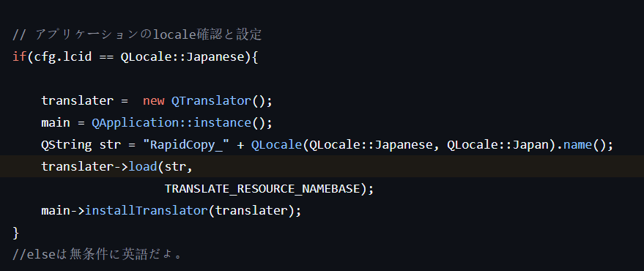
Task: Click the 'new' keyword
Action: [x=154, y=100]
